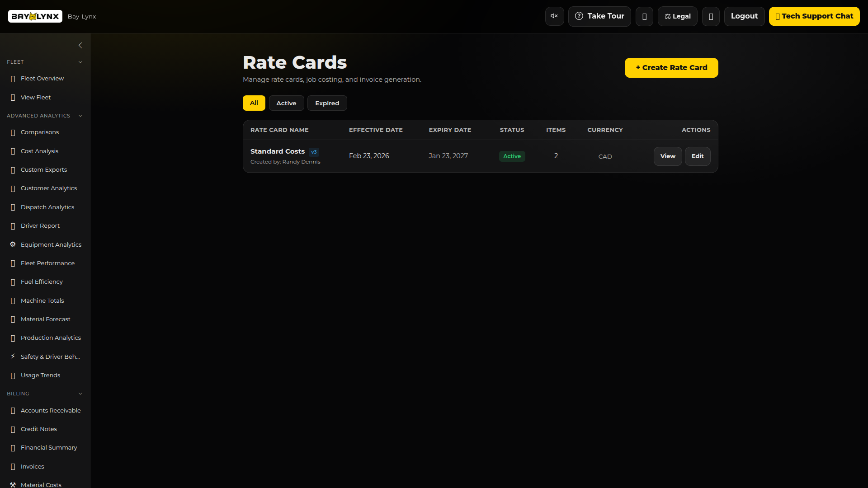Mute sounds using the speaker icon

[554, 16]
